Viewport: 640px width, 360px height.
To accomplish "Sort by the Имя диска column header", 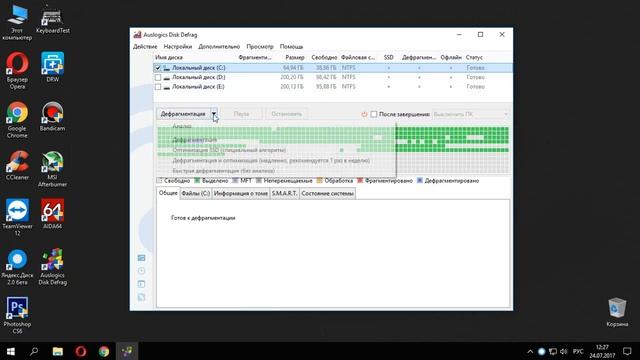I will 169,58.
